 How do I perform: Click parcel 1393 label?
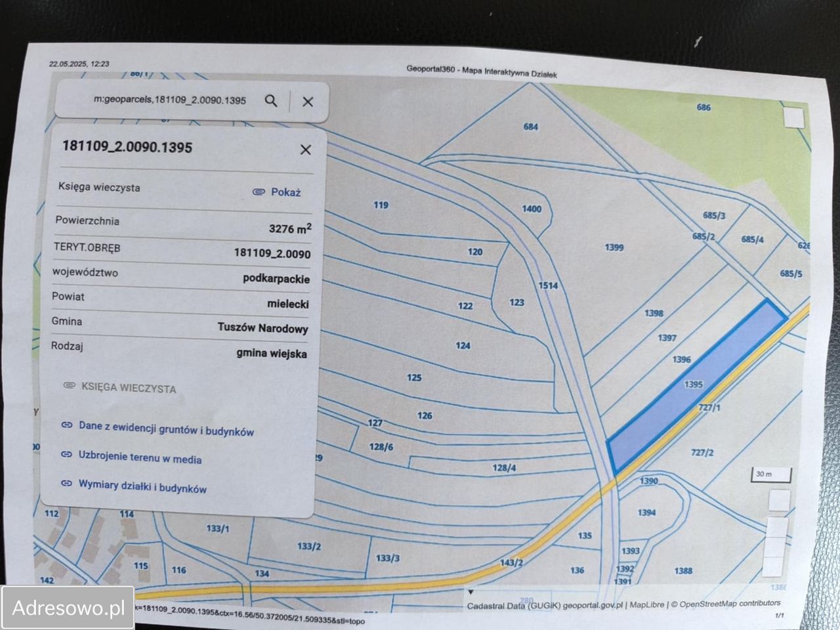[630, 551]
